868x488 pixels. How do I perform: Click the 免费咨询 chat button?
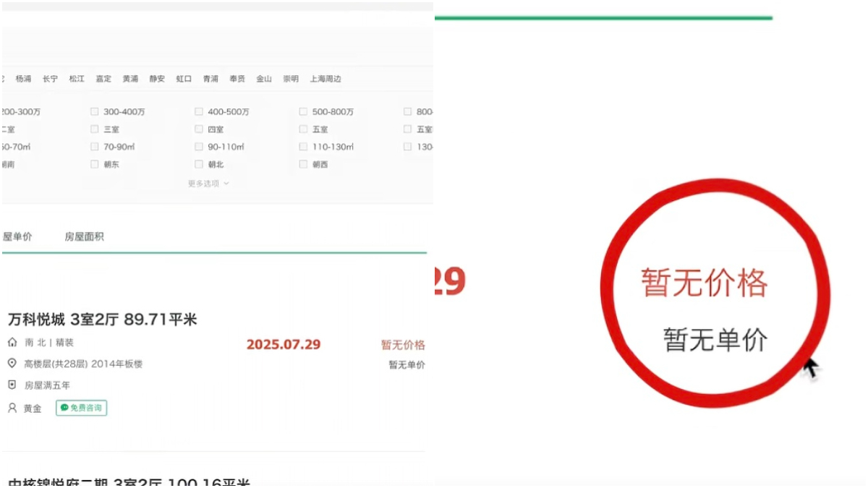(81, 408)
